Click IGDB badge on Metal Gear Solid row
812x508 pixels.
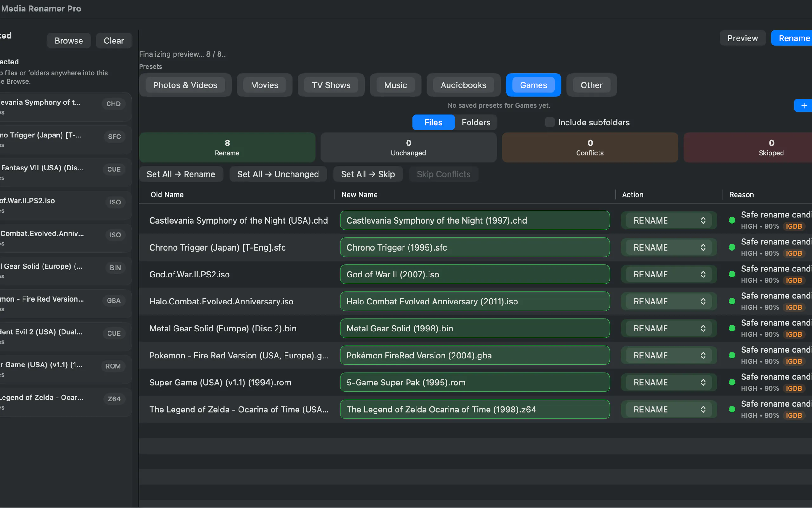(794, 334)
